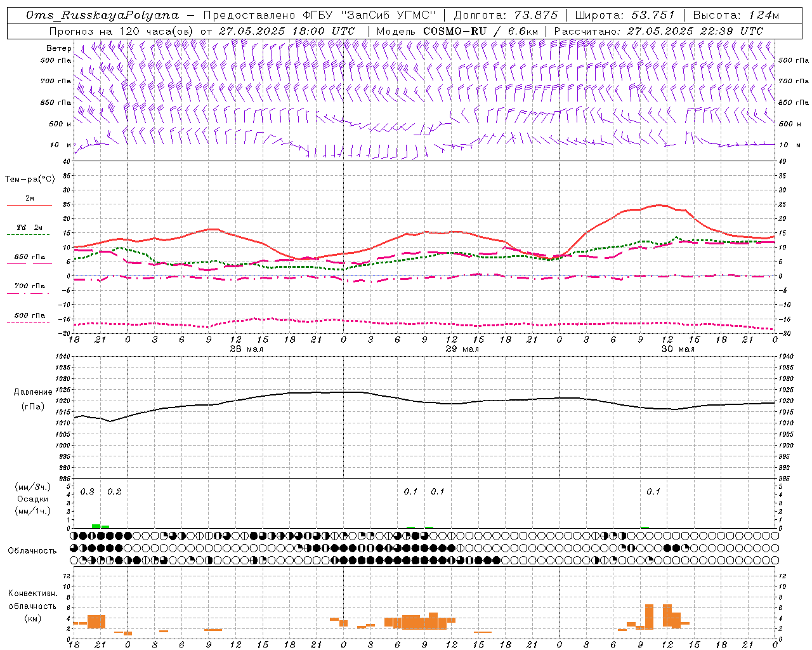Image resolution: width=812 pixels, height=650 pixels.
Task: Click the Широта: 53.751 latitude value
Action: [x=625, y=15]
